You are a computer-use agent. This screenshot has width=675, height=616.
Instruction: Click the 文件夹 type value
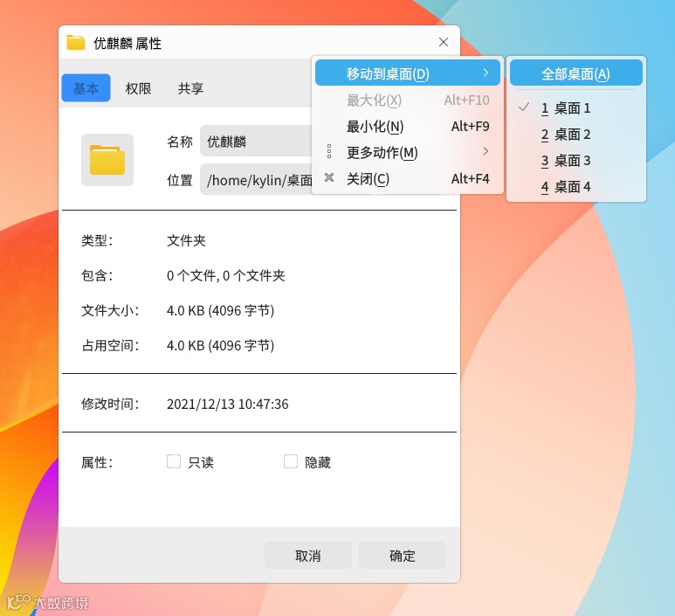pos(186,240)
